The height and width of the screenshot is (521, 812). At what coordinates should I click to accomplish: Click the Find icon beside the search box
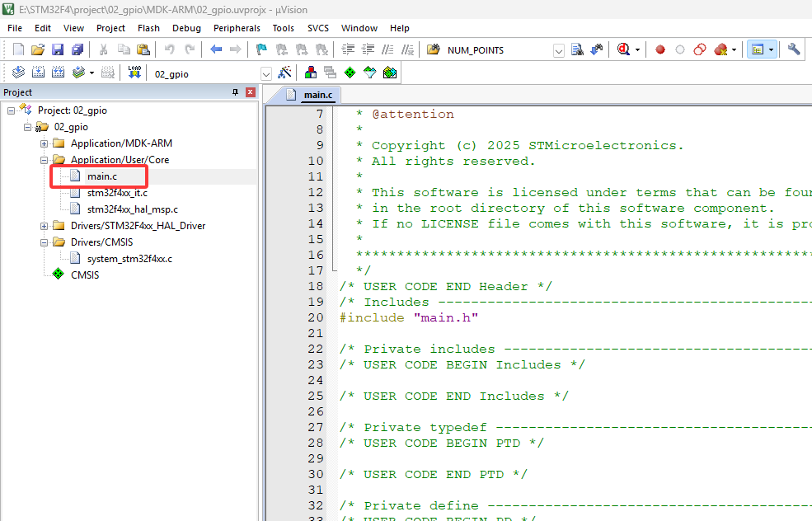coord(577,49)
